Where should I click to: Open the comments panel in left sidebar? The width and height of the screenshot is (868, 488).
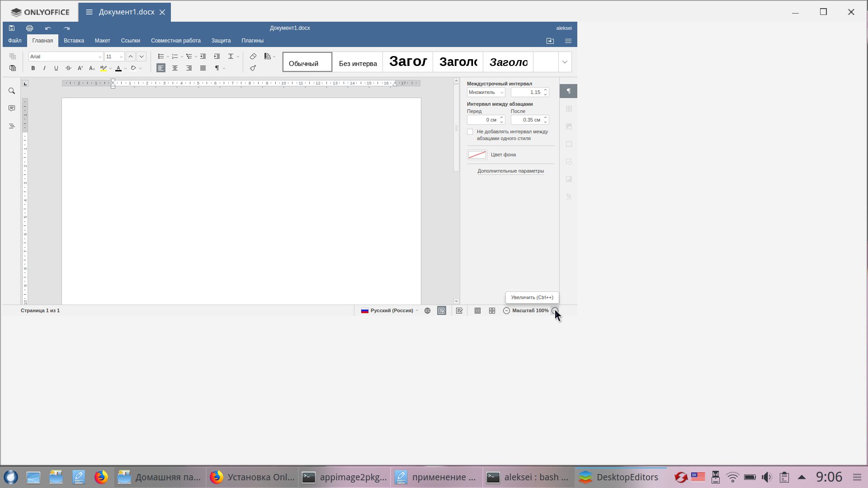12,108
